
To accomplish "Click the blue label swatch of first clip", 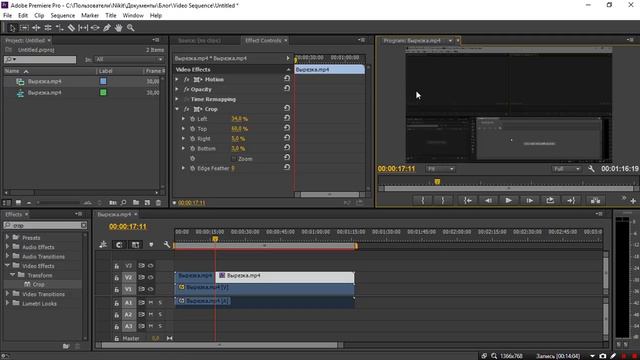I will click(x=103, y=81).
